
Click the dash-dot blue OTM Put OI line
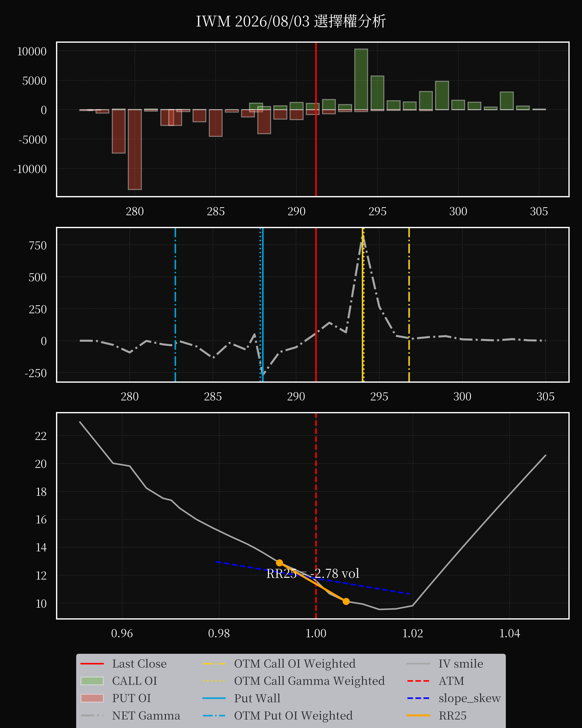[175, 305]
